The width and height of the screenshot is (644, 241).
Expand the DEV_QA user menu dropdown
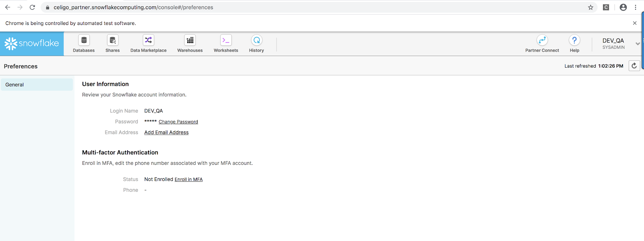pos(637,44)
